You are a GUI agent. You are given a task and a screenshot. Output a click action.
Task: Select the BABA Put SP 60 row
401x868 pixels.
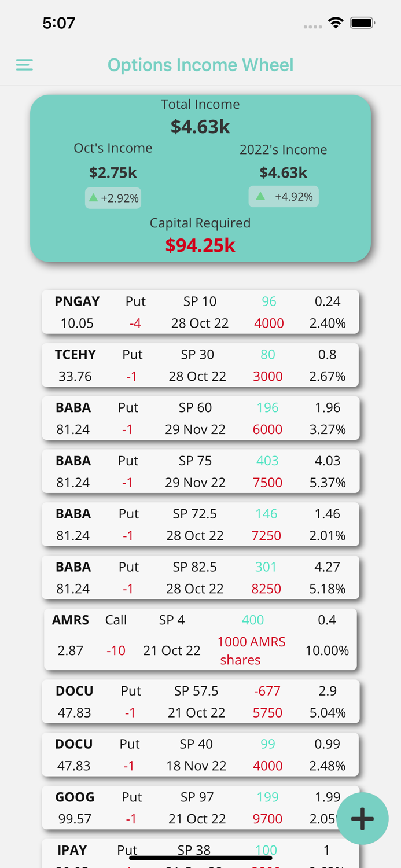(200, 418)
